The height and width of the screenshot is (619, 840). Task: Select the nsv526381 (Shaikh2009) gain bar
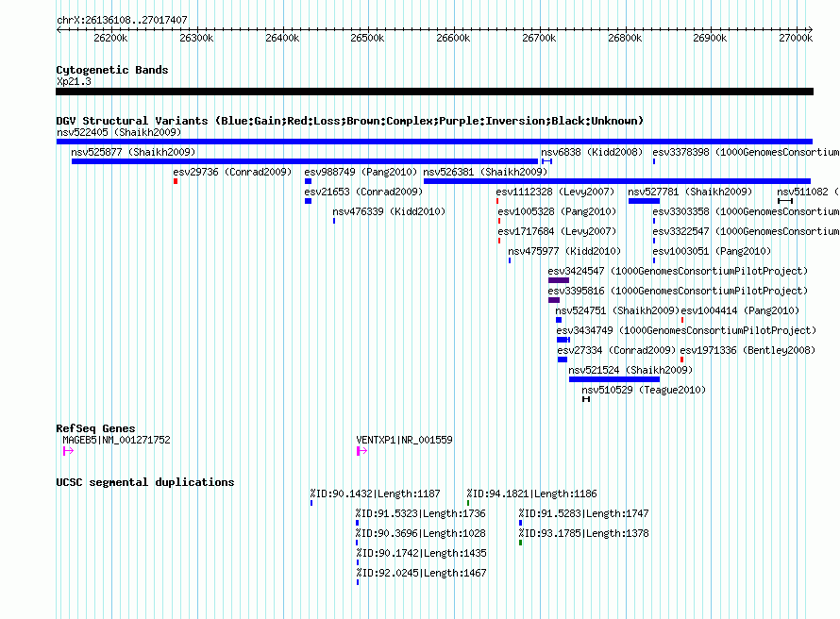click(616, 181)
